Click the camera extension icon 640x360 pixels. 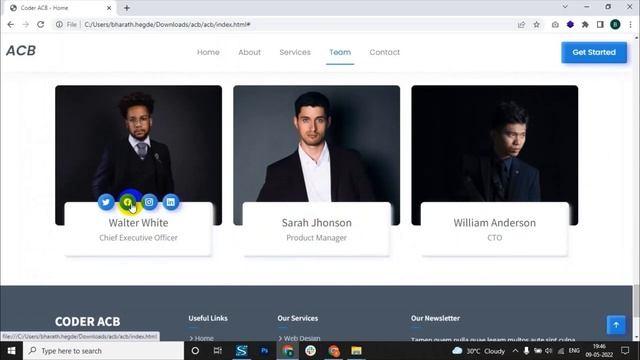click(555, 24)
